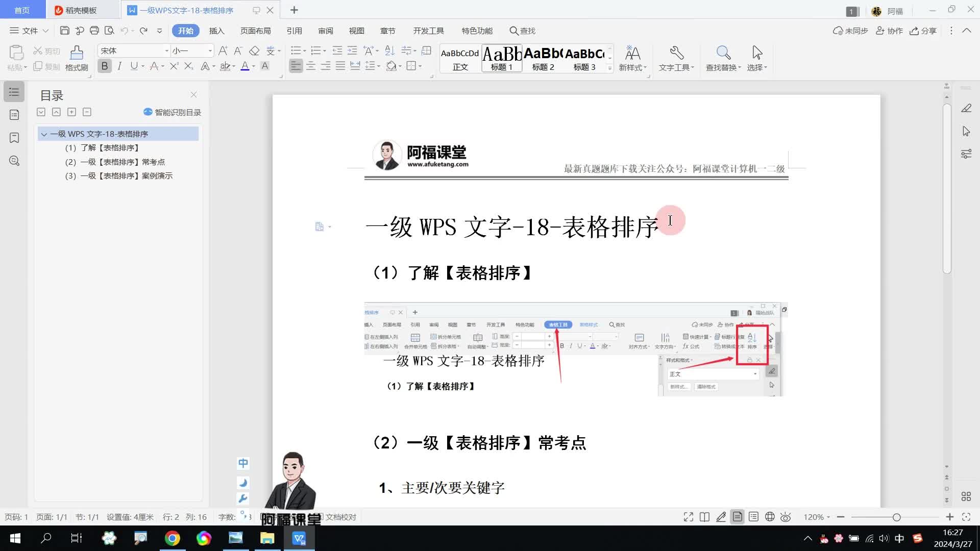980x551 pixels.
Task: Click the 分享 share button
Action: click(x=923, y=31)
